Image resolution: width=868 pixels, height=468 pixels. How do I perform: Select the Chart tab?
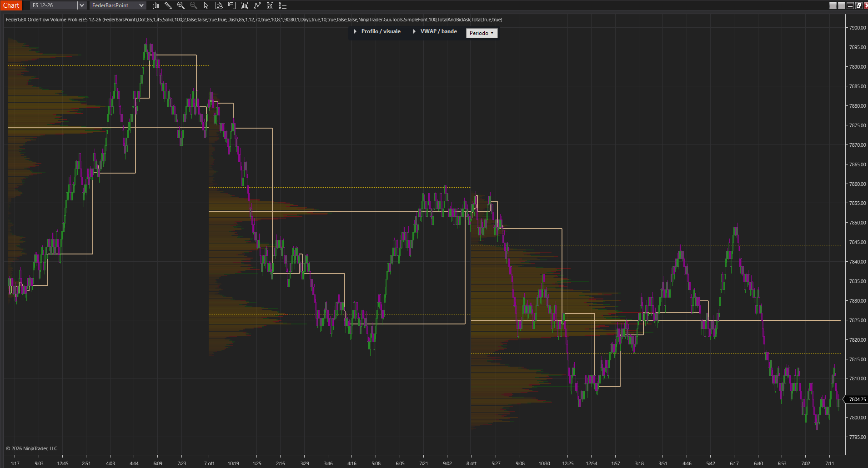tap(11, 5)
